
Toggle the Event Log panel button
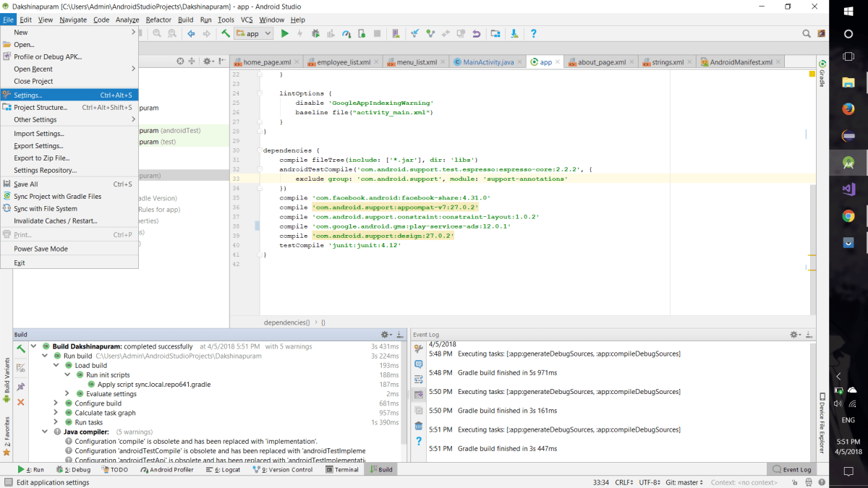coord(792,469)
